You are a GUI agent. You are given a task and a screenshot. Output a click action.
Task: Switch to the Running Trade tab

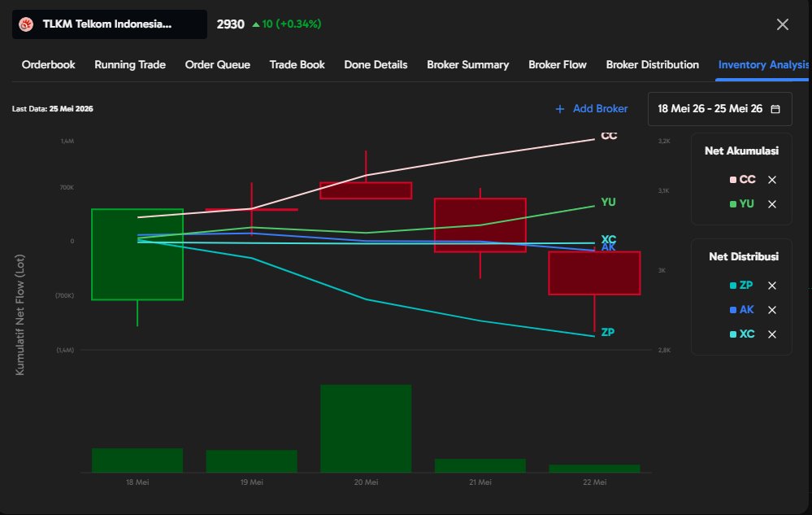[130, 65]
